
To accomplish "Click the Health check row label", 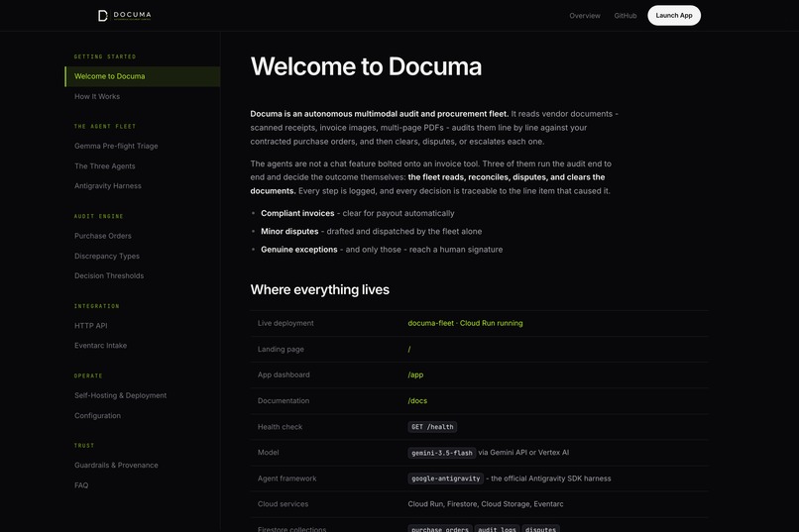I will [280, 427].
